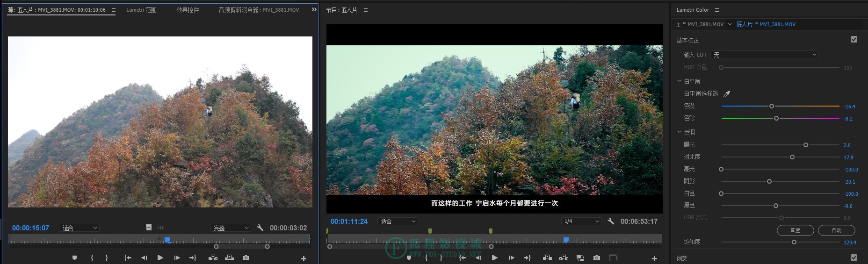Image resolution: width=868 pixels, height=264 pixels.
Task: Switch to the 效果控件 tab
Action: 188,10
